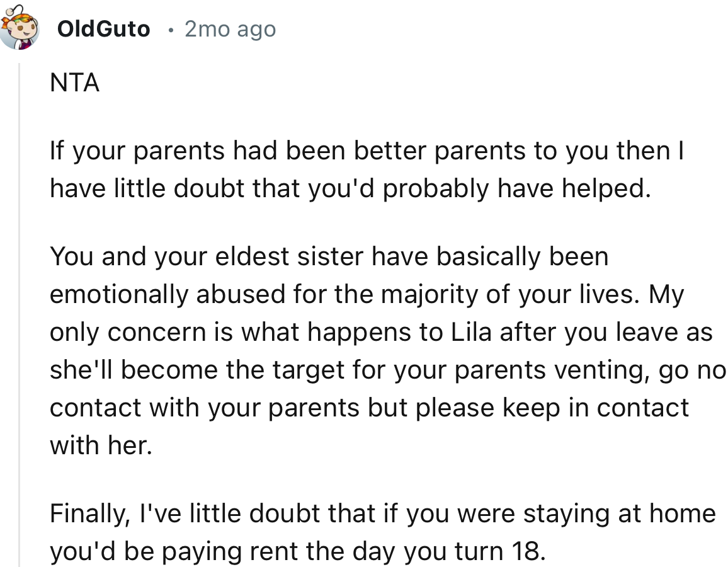
Task: Click the '2mo ago' timestamp link
Action: 229,28
